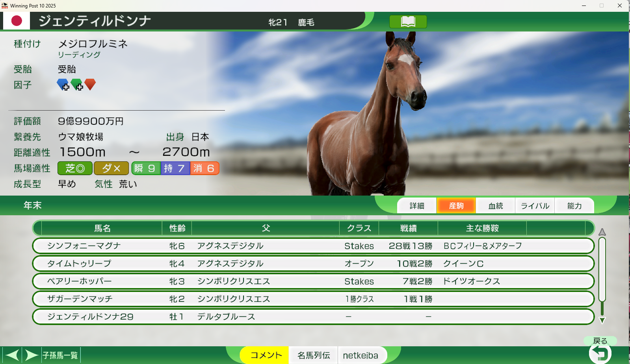Close the Winning Post window
The height and width of the screenshot is (364, 630).
click(620, 6)
